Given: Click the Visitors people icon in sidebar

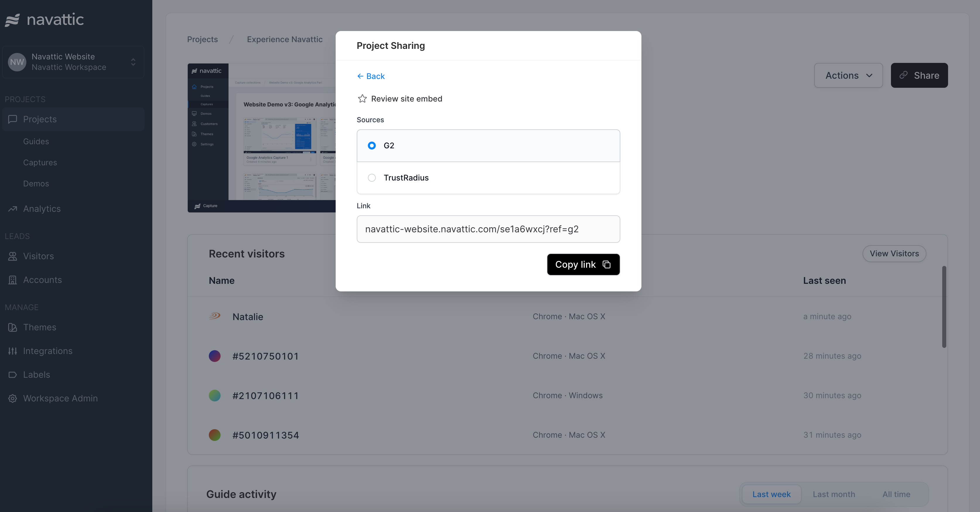Looking at the screenshot, I should [x=13, y=256].
